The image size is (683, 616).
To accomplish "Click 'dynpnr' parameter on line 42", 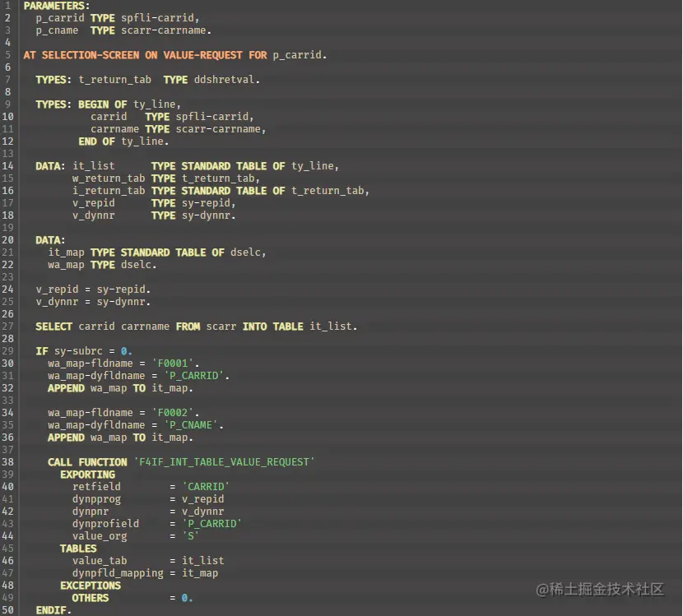I will [91, 512].
